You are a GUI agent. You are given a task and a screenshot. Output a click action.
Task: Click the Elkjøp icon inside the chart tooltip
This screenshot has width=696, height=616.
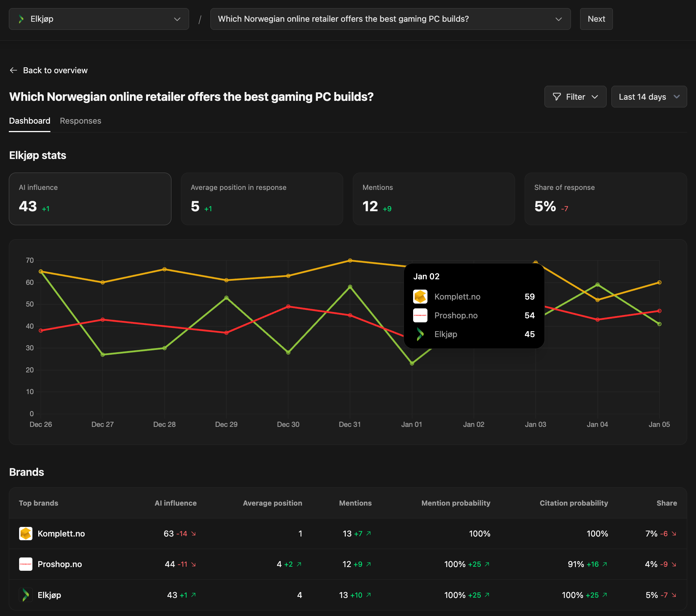pos(420,334)
